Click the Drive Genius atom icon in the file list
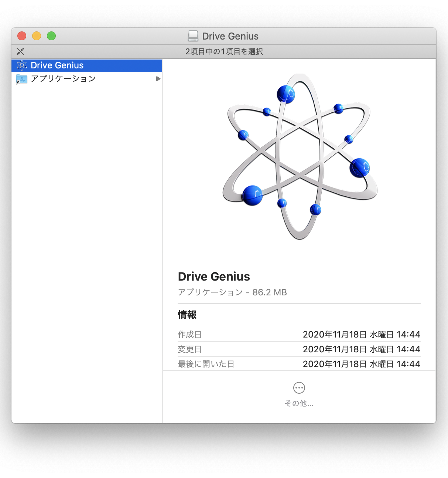448x478 pixels. click(x=22, y=65)
